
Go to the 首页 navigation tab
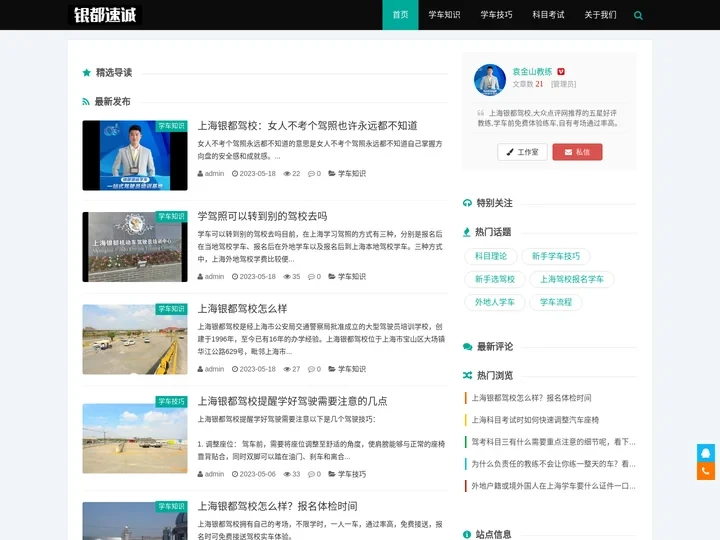[x=400, y=15]
